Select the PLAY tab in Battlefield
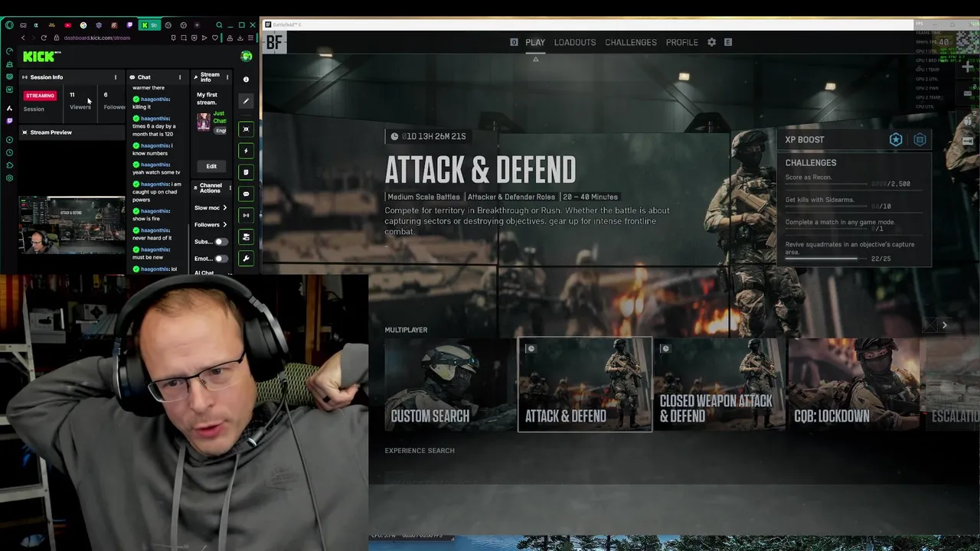Screen dimensions: 980x551 535,42
